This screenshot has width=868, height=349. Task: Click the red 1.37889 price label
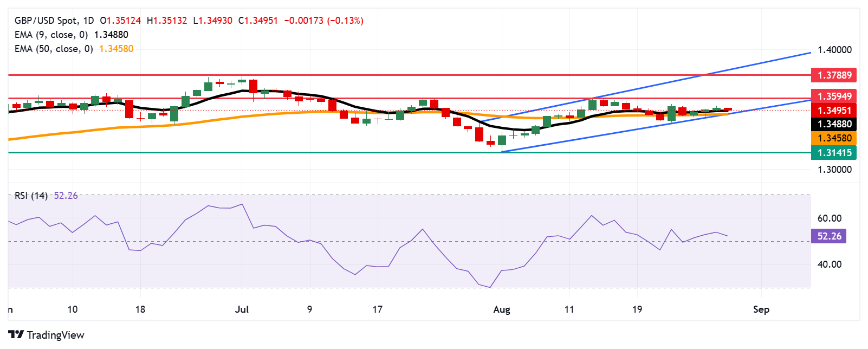coord(834,75)
